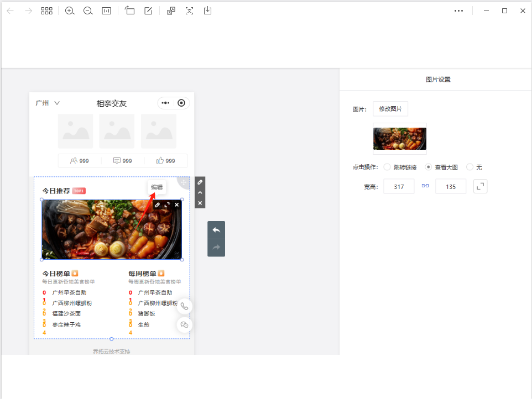The image size is (532, 399).
Task: Click the pencil edit icon on food image
Action: pyautogui.click(x=158, y=205)
